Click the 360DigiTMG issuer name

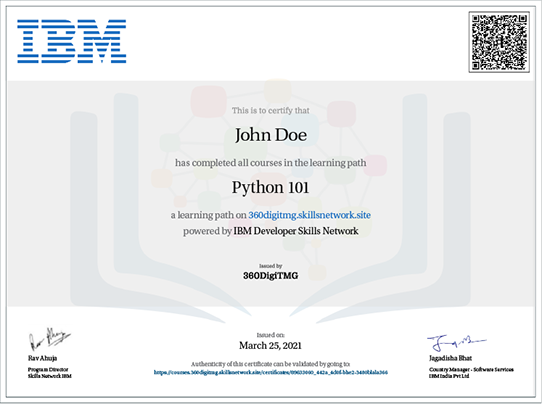coord(271,275)
